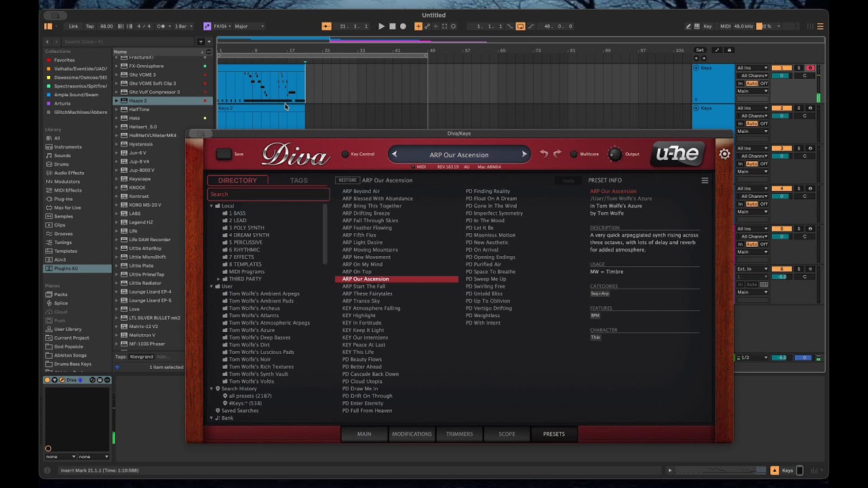868x488 pixels.
Task: Open the Instruments library category
Action: pos(68,146)
